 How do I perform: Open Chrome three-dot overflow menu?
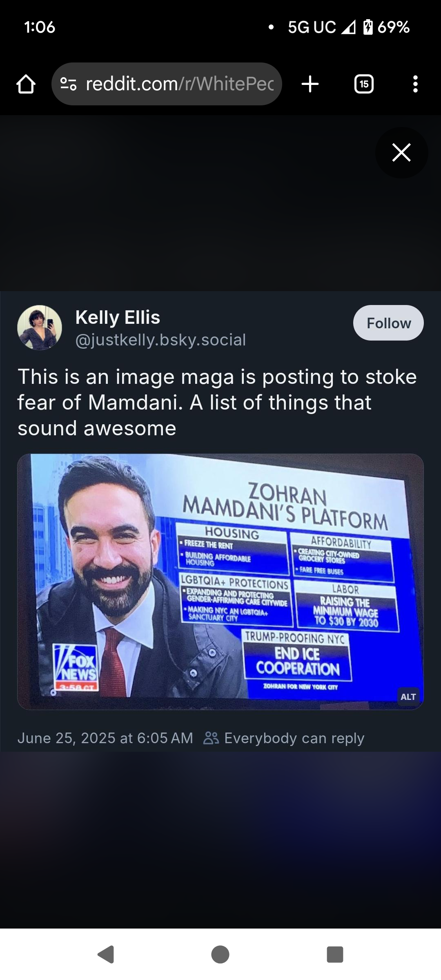415,84
